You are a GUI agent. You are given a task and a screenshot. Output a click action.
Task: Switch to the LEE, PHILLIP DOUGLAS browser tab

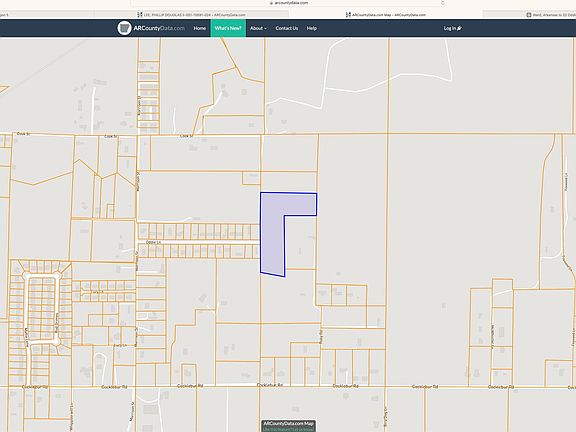coord(191,15)
